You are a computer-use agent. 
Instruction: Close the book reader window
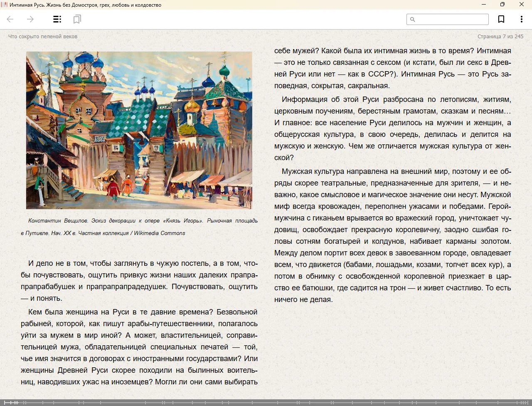(522, 5)
